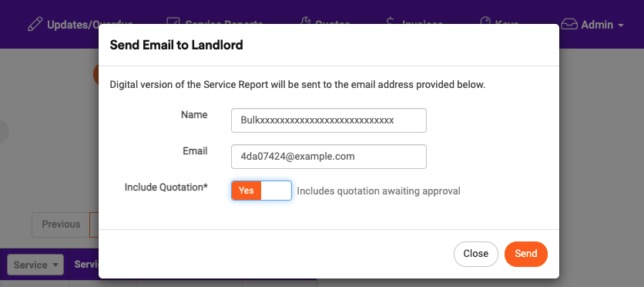Click the Include Quotation field label

coord(166,187)
